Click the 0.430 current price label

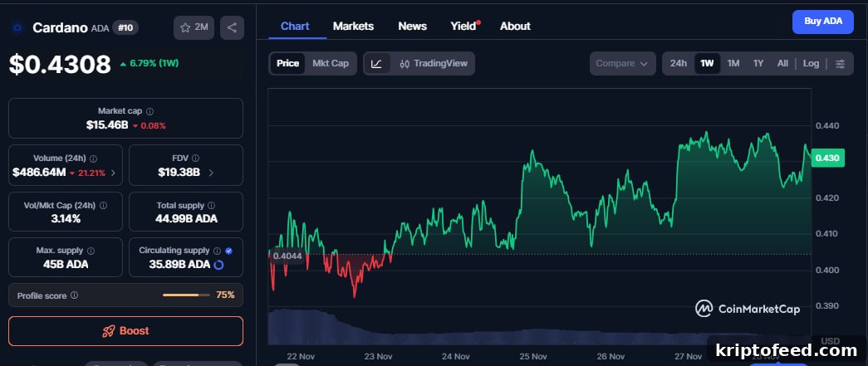[827, 159]
